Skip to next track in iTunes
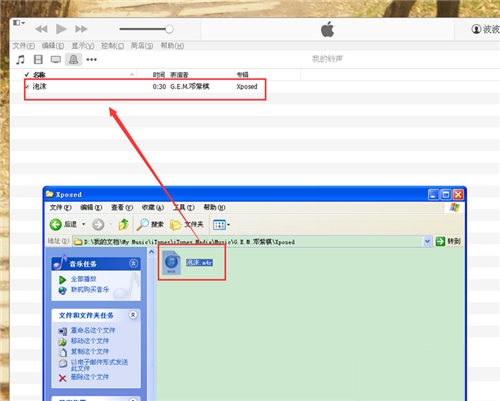This screenshot has height=401, width=500. pyautogui.click(x=81, y=29)
